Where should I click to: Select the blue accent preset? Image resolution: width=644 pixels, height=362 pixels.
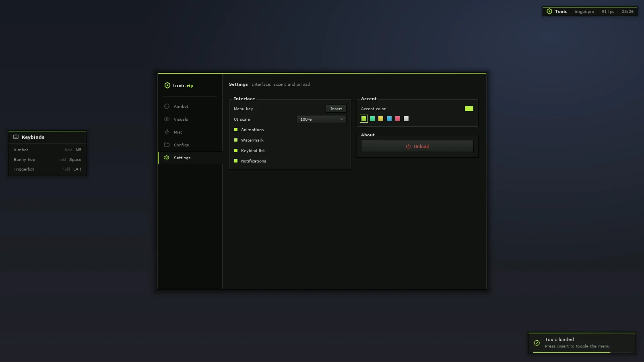tap(389, 119)
